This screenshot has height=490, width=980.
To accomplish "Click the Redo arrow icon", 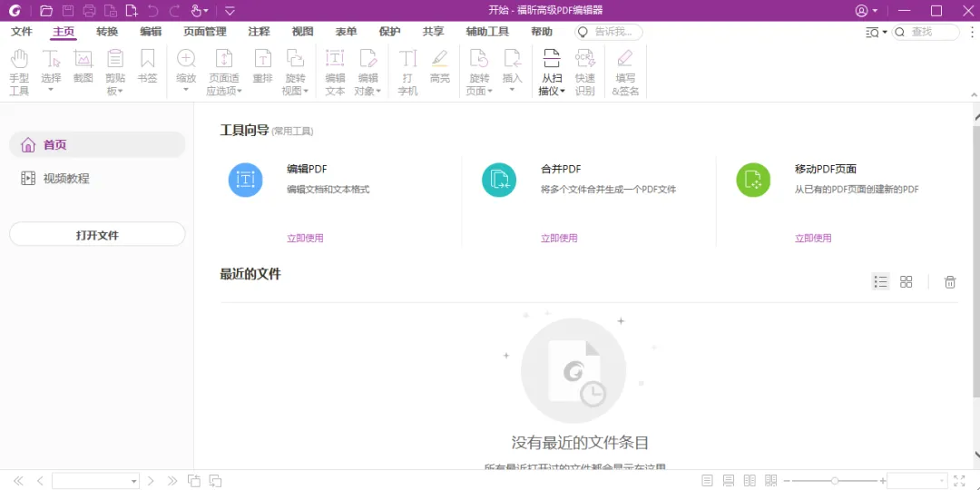I will [174, 11].
